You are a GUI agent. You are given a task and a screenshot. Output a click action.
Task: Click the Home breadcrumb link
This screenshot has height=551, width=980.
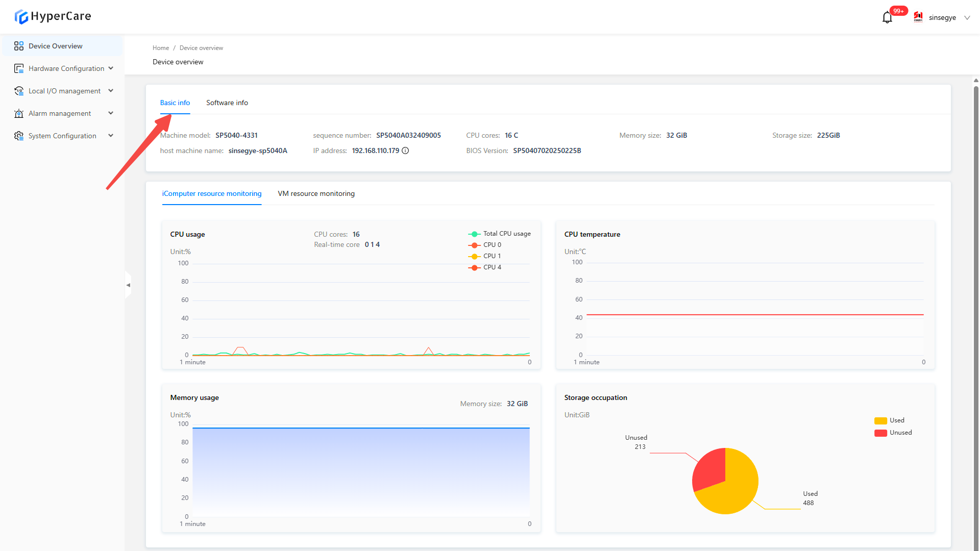pos(160,48)
